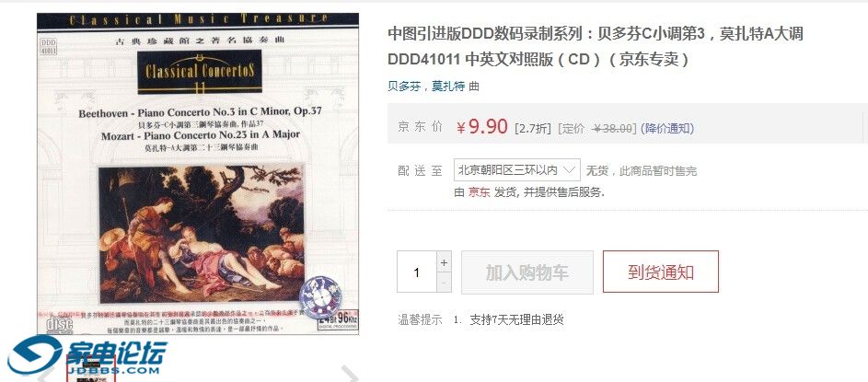
Task: Click the 到货通知 button
Action: click(x=661, y=272)
